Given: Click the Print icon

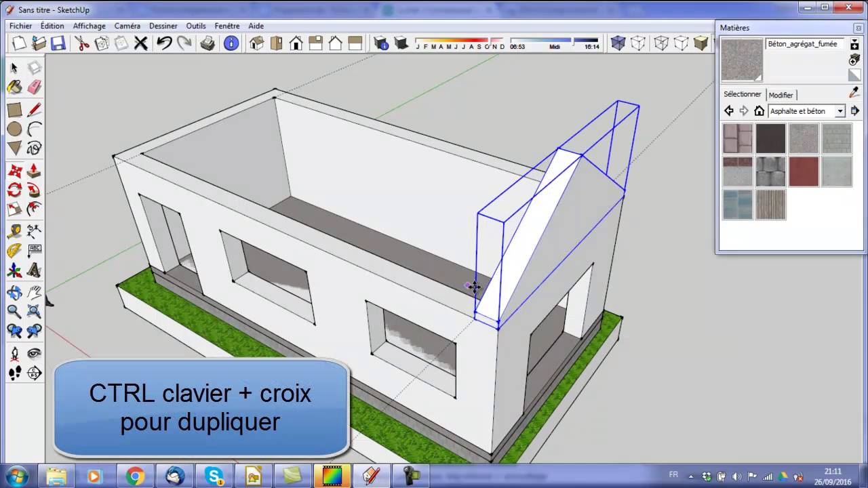Looking at the screenshot, I should [208, 43].
